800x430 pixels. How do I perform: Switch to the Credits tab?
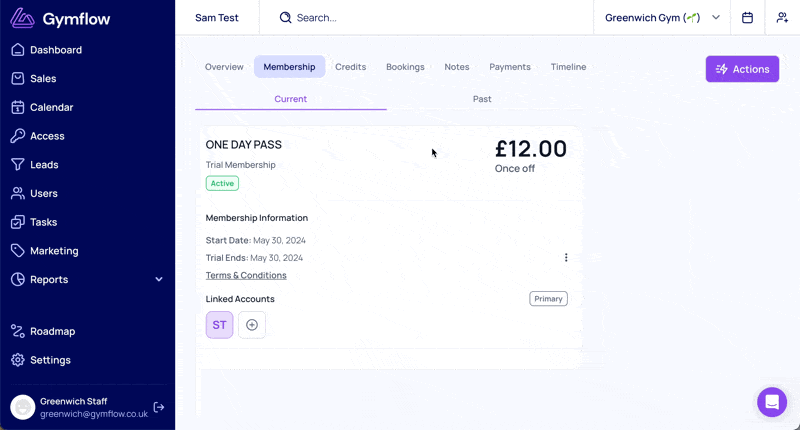351,67
